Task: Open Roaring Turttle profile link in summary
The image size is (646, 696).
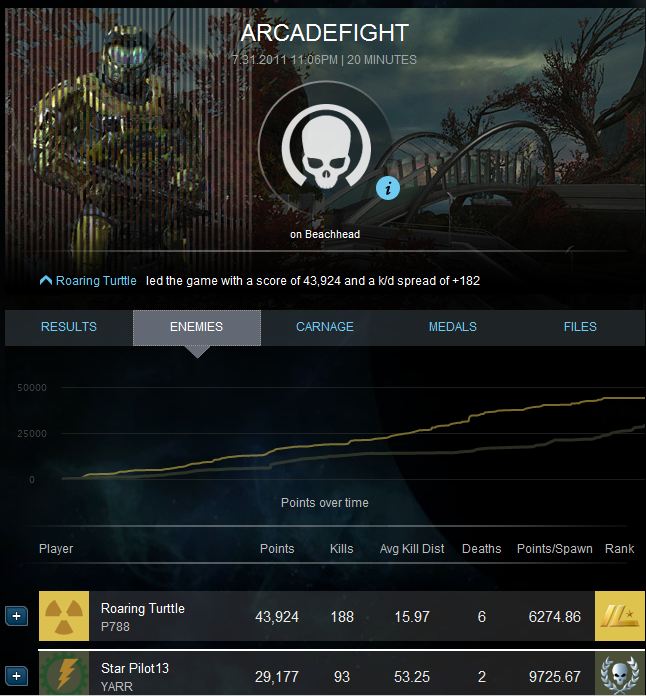Action: pyautogui.click(x=96, y=281)
